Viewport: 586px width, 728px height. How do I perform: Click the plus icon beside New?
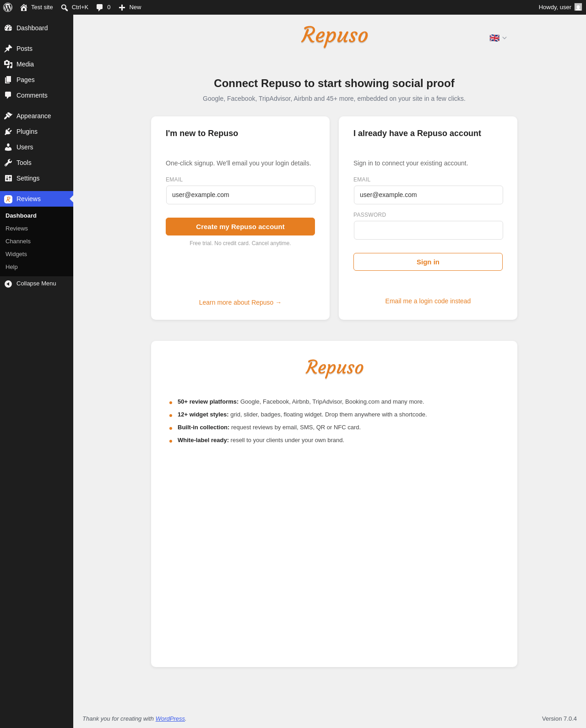pos(122,7)
